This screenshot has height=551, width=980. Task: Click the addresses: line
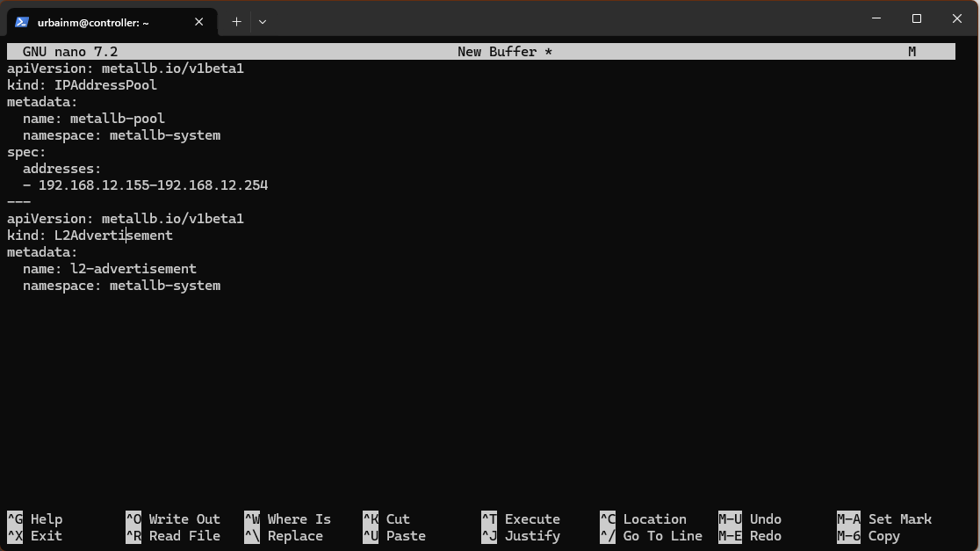pyautogui.click(x=61, y=168)
